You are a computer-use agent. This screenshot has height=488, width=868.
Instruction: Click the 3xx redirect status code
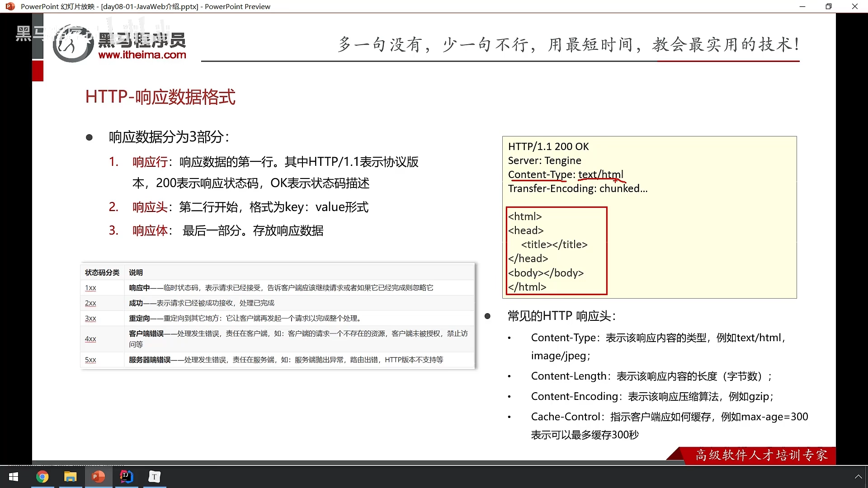(90, 319)
